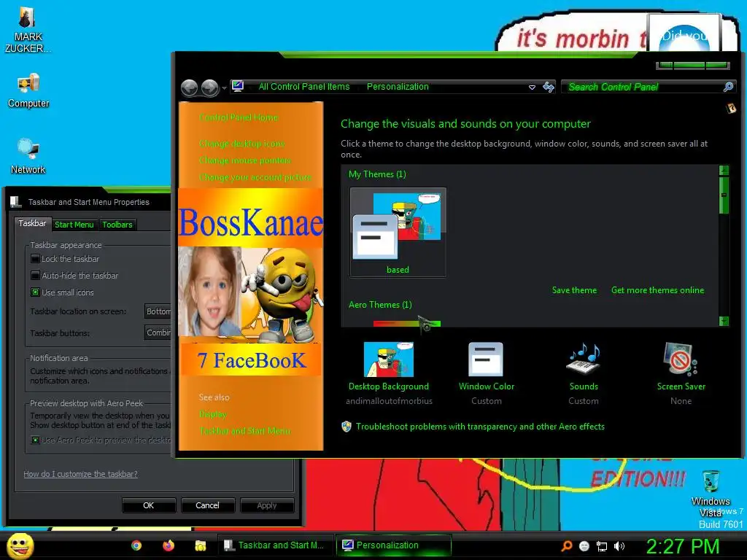Open Sounds settings icon
Image resolution: width=747 pixels, height=560 pixels.
583,359
